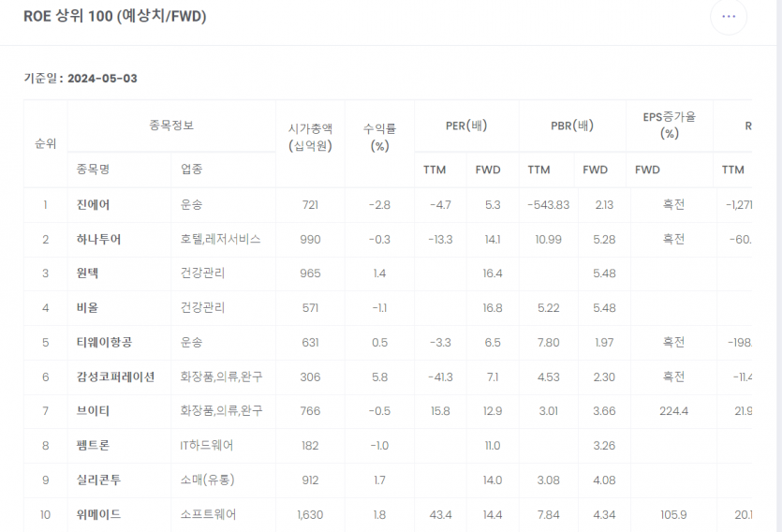Click 건강관리 sector in the 비올 row

tap(202, 307)
